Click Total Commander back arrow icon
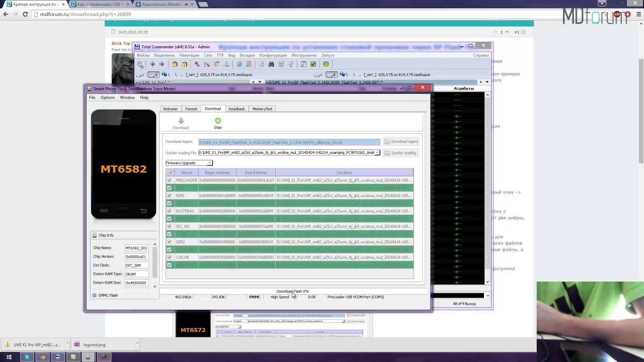644x362 pixels. point(152,64)
